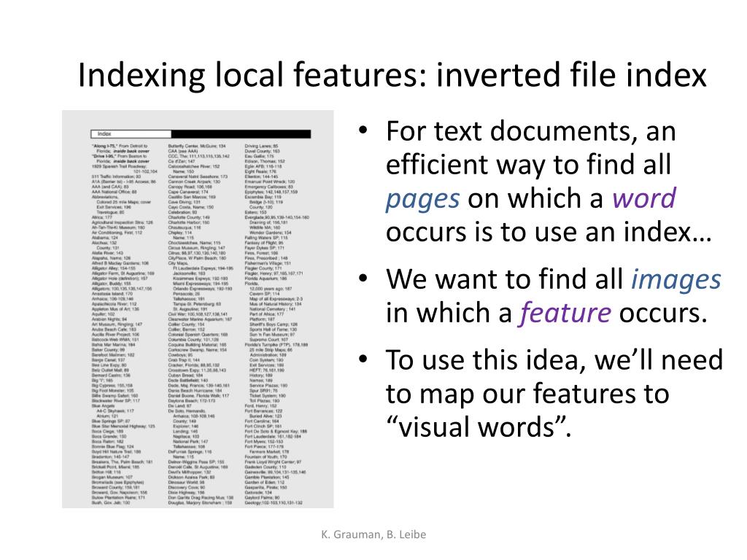The width and height of the screenshot is (747, 560).
Task: Click the index entry "Flagler County; 171"
Action: pyautogui.click(x=263, y=268)
